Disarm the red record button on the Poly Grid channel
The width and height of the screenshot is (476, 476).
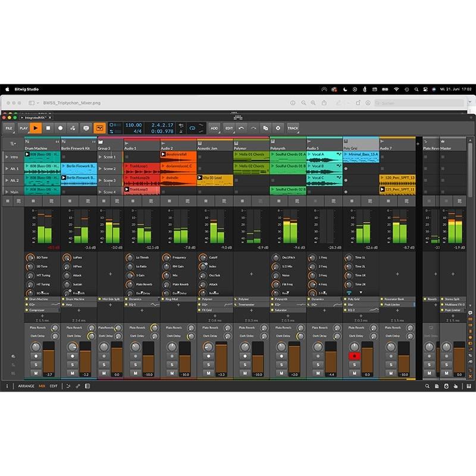[x=355, y=357]
